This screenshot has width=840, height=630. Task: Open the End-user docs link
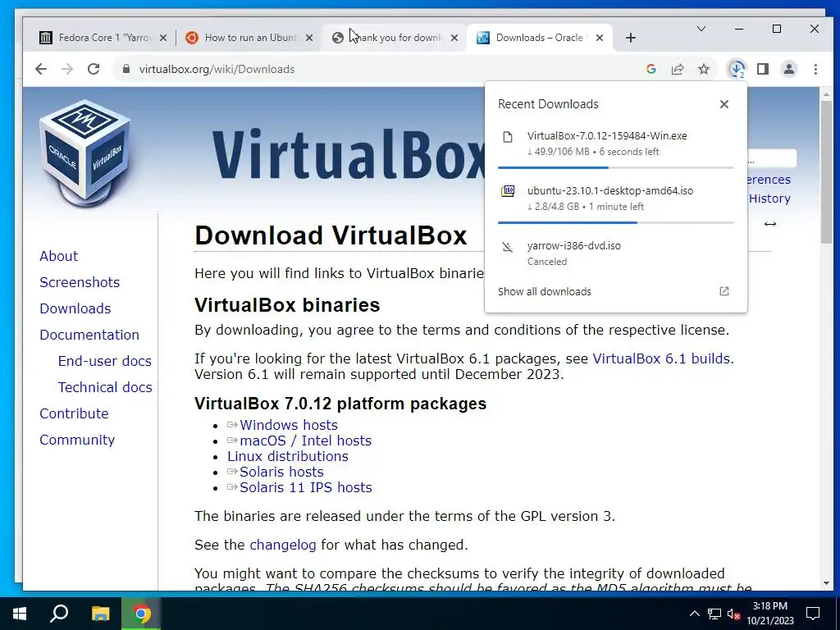click(x=104, y=361)
